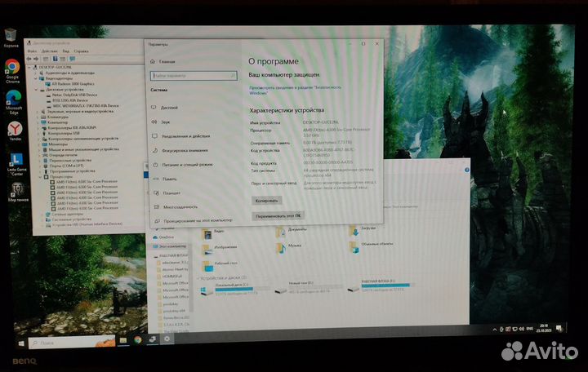The height and width of the screenshot is (372, 588).
Task: Select OneDrive in Explorer navigation pane
Action: [x=166, y=237]
